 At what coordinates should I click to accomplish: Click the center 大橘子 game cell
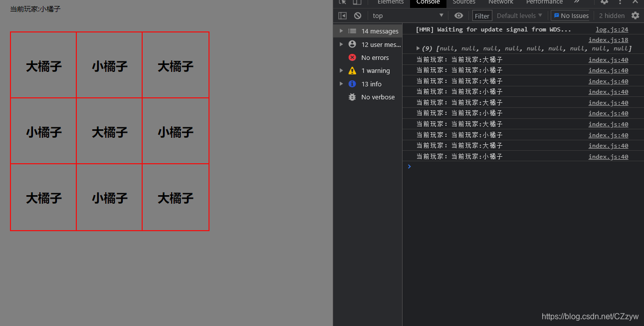[109, 131]
